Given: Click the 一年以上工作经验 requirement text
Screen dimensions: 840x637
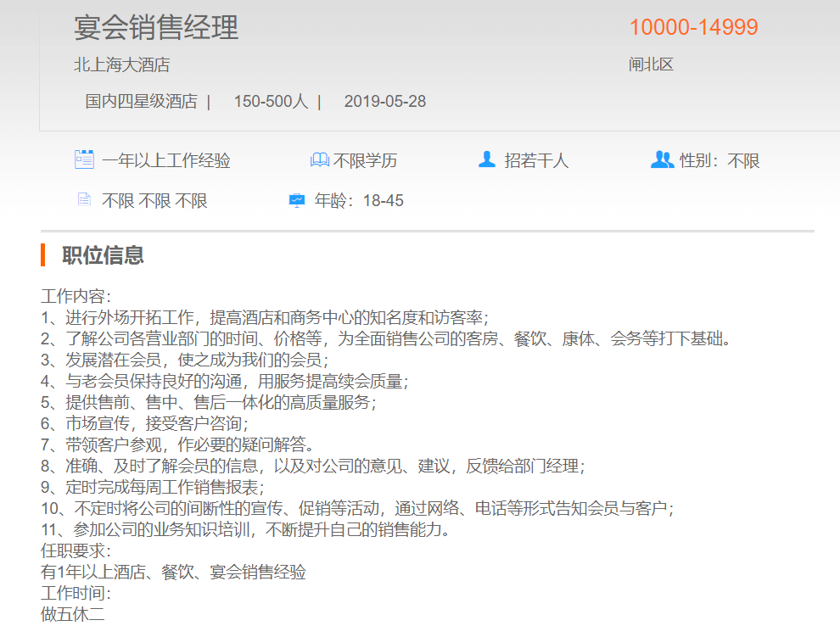Looking at the screenshot, I should [x=166, y=160].
